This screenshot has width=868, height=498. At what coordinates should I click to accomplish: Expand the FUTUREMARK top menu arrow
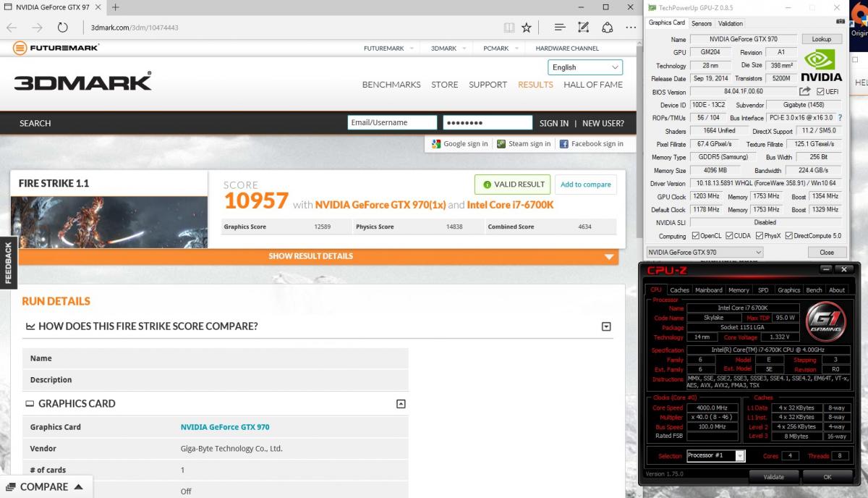[x=412, y=48]
